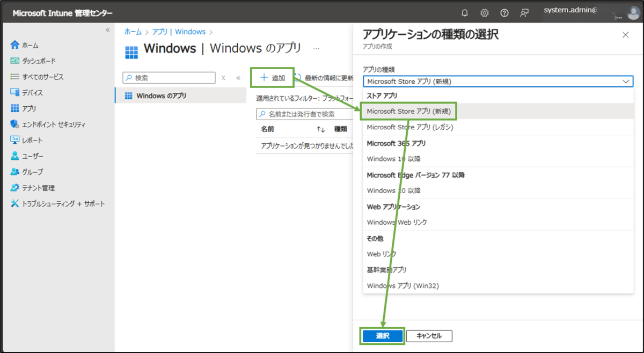The image size is (644, 353).
Task: Collapse the left navigation with double chevron
Action: [107, 30]
